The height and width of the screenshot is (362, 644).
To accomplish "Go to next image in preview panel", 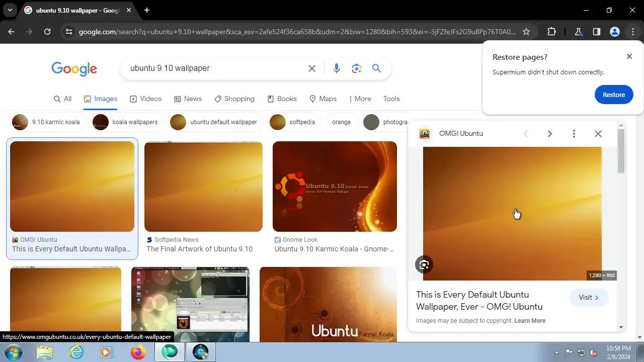I will [x=549, y=134].
